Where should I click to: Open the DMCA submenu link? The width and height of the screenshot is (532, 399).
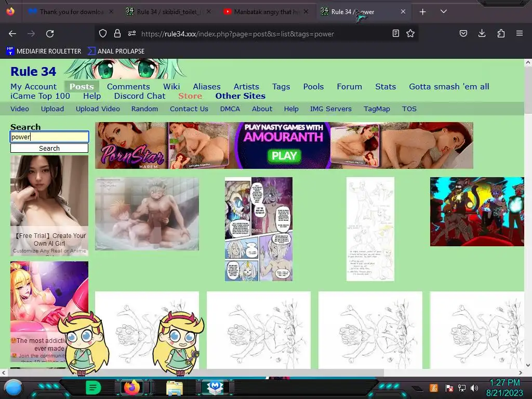coord(230,109)
